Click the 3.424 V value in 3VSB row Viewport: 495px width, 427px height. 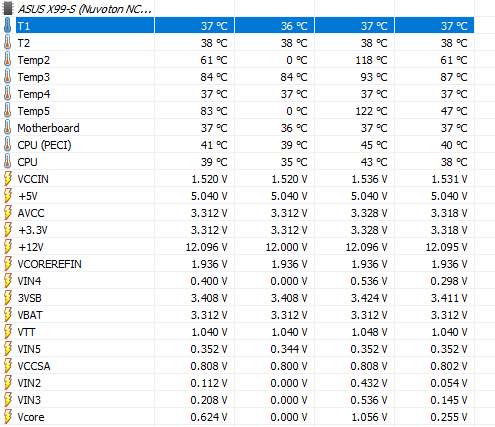(369, 298)
